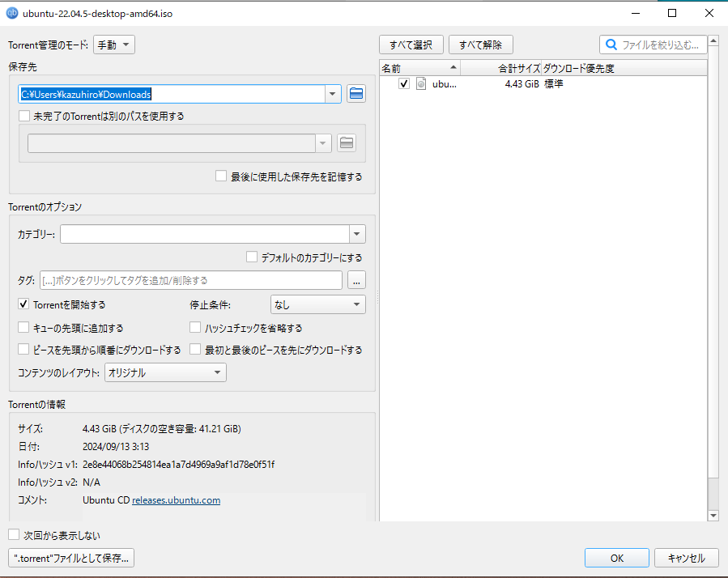
Task: Open the コンテンツのレイアウト dropdown
Action: coord(165,372)
